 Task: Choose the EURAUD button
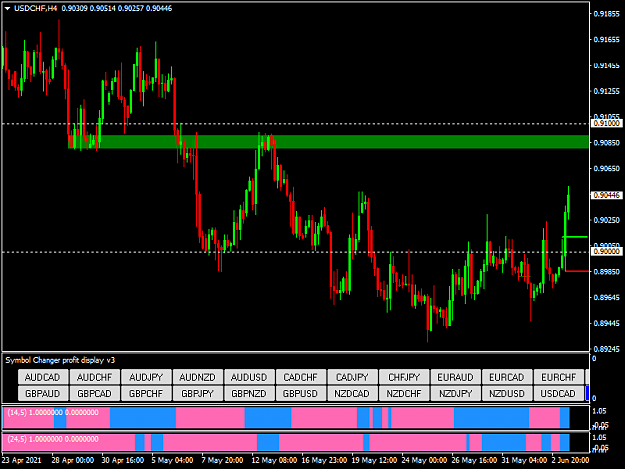pyautogui.click(x=456, y=377)
